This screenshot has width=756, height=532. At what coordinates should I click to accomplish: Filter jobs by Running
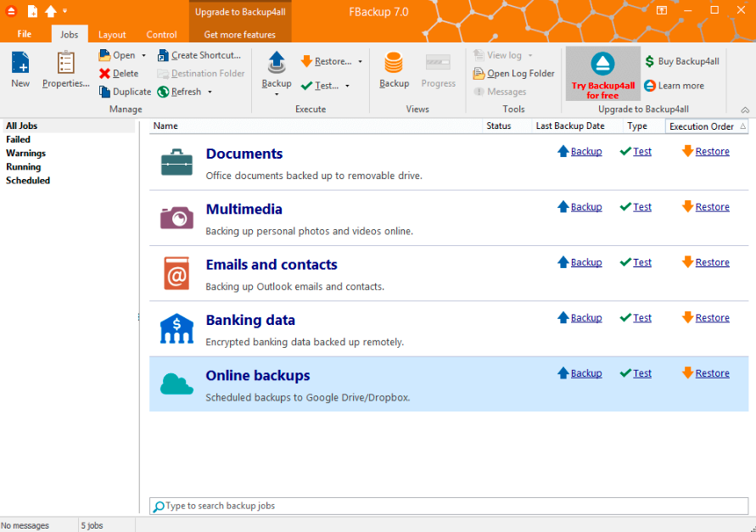(x=23, y=167)
